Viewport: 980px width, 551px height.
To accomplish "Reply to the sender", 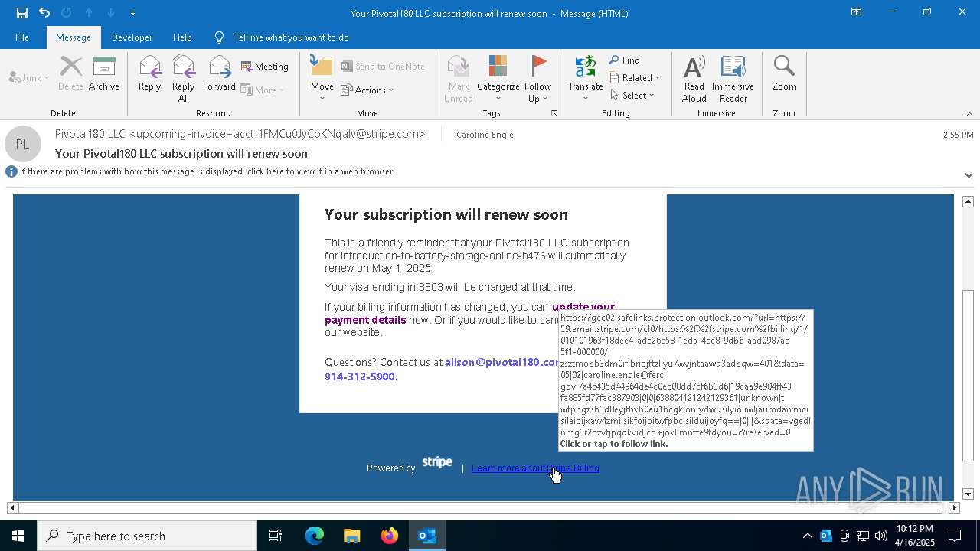I will (x=150, y=73).
